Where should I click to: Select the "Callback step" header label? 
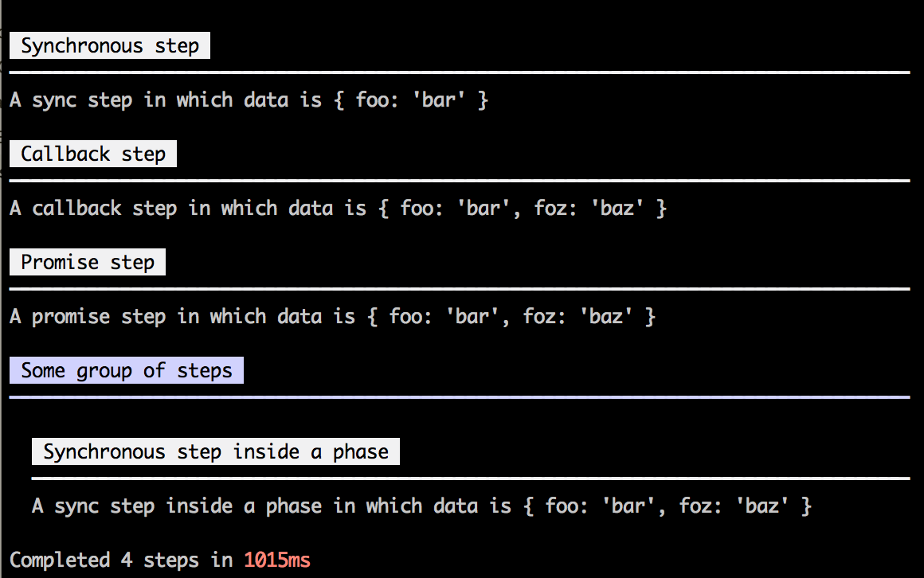[x=93, y=154]
